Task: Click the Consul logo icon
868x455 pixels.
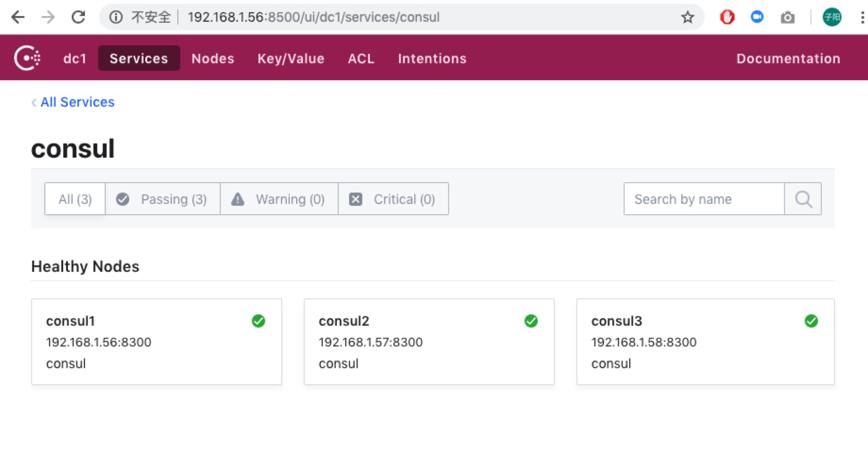Action: click(27, 58)
